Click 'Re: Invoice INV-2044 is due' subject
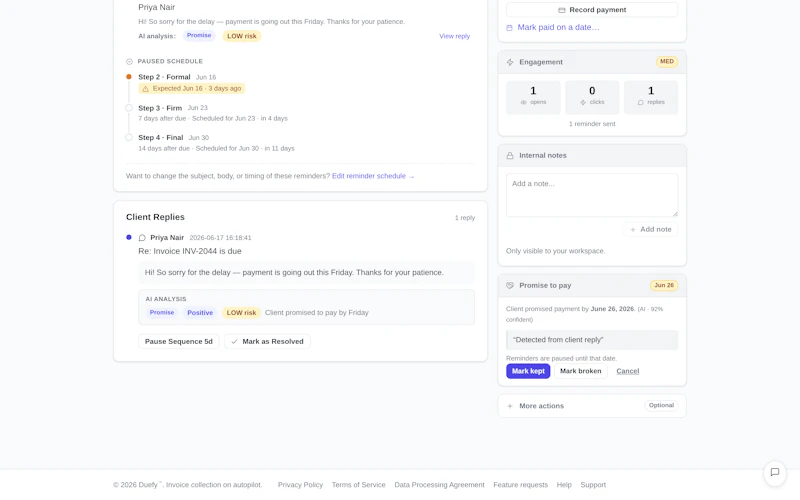This screenshot has width=800, height=500. click(x=190, y=252)
